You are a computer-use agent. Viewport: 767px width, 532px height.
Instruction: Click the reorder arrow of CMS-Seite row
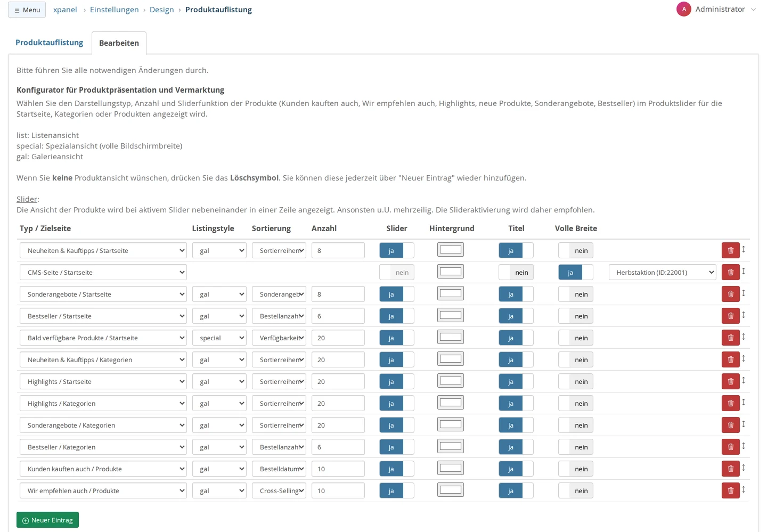(x=744, y=271)
